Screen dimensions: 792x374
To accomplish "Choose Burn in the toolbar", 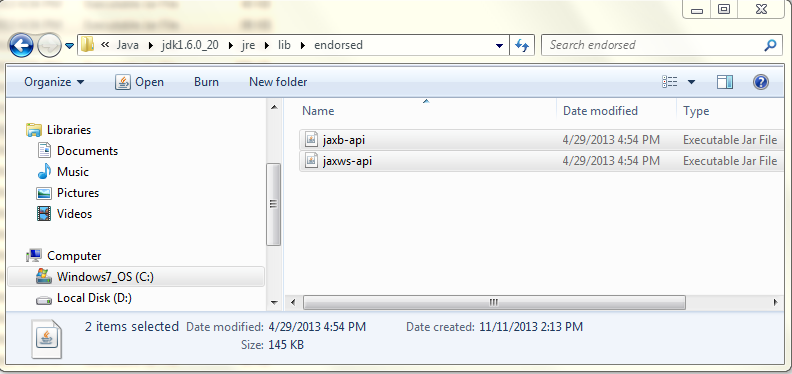I will (206, 82).
